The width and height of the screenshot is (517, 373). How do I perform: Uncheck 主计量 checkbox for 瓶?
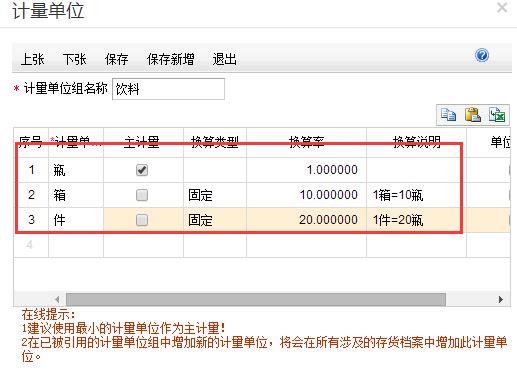(x=142, y=170)
